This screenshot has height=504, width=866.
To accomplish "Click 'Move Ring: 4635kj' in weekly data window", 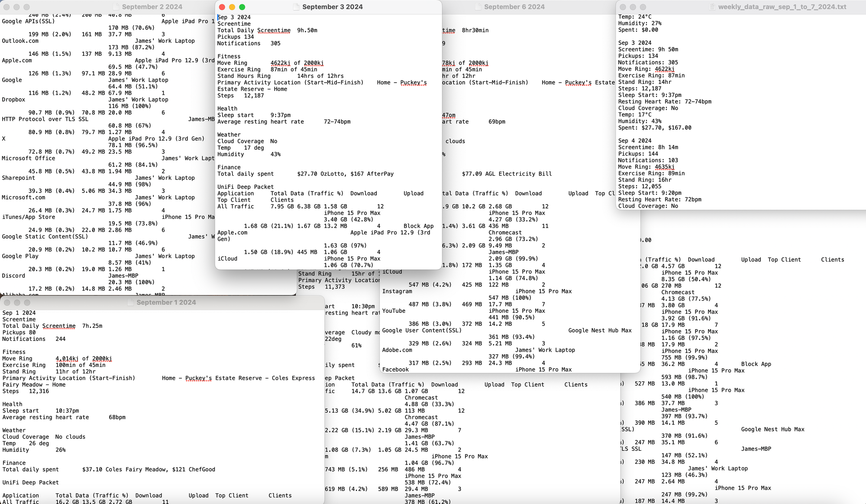I will click(646, 167).
